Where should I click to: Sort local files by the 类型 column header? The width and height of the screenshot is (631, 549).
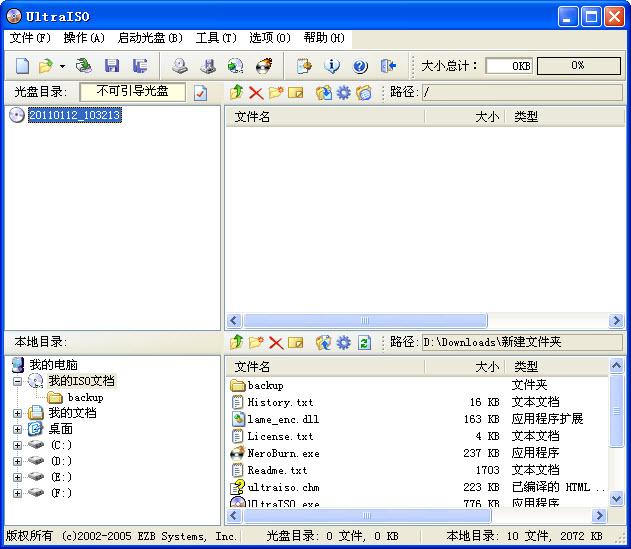(x=557, y=367)
